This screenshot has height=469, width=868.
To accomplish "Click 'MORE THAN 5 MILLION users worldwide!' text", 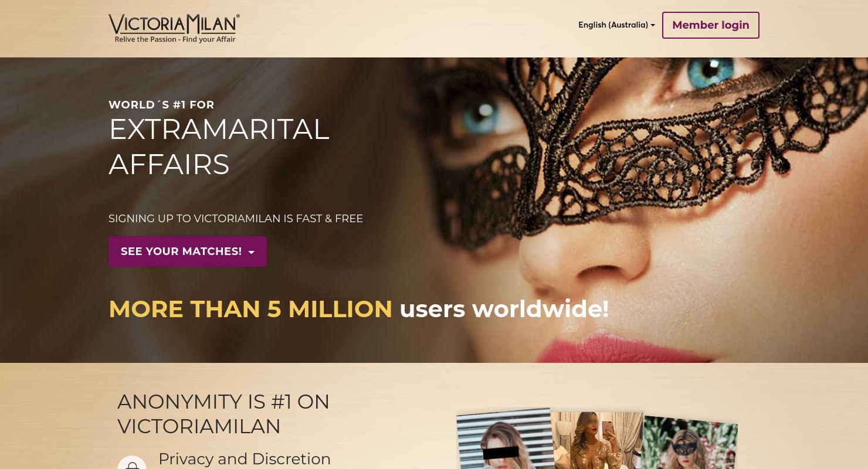I will pyautogui.click(x=358, y=309).
